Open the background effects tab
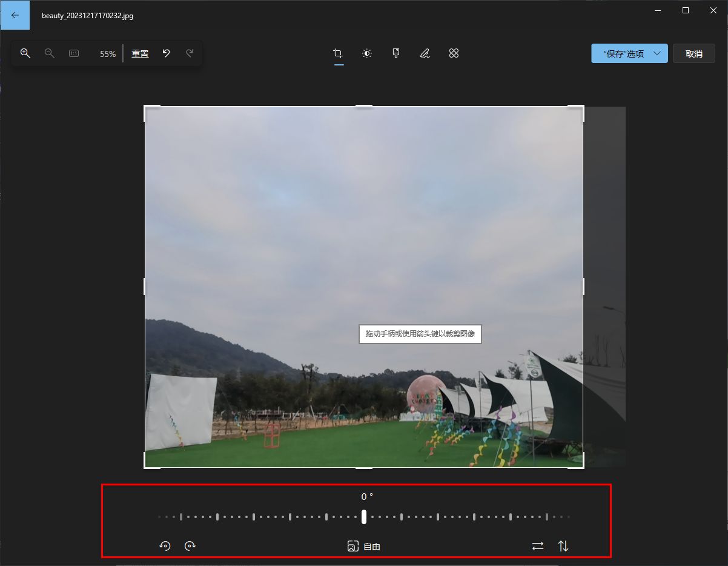 [454, 53]
